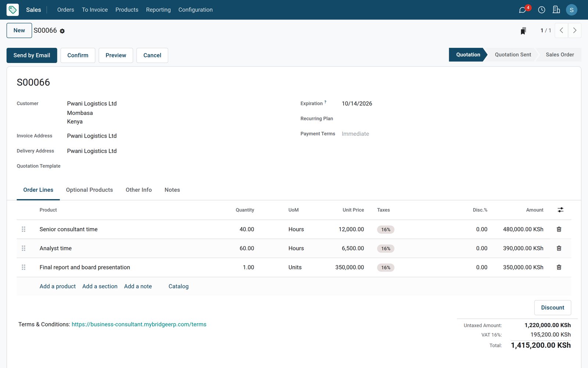Open the Terms & Conditions link
Screen dimensions: 588x368
pos(139,324)
